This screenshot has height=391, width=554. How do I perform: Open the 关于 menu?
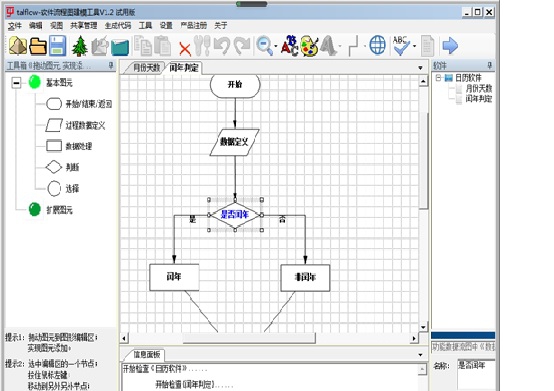pos(221,25)
